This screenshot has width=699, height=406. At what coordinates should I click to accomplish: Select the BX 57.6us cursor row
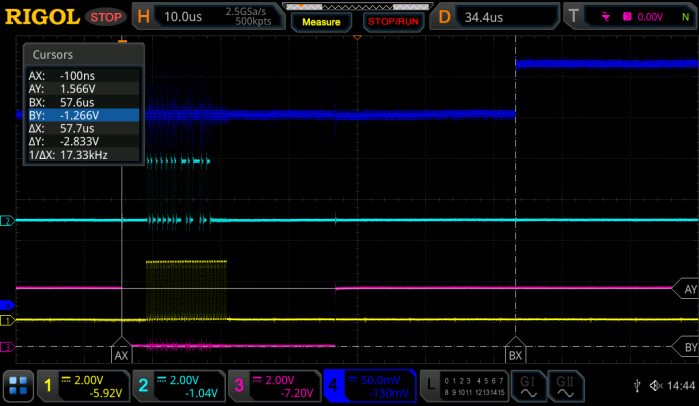[83, 102]
